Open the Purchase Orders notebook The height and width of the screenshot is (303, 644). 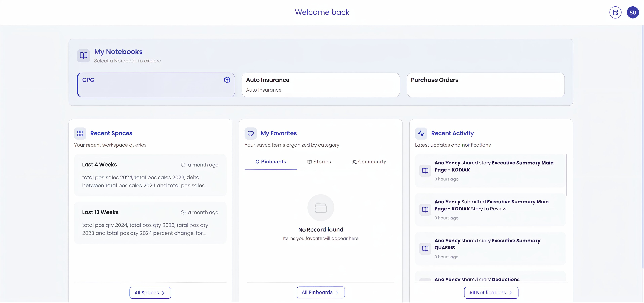point(486,85)
